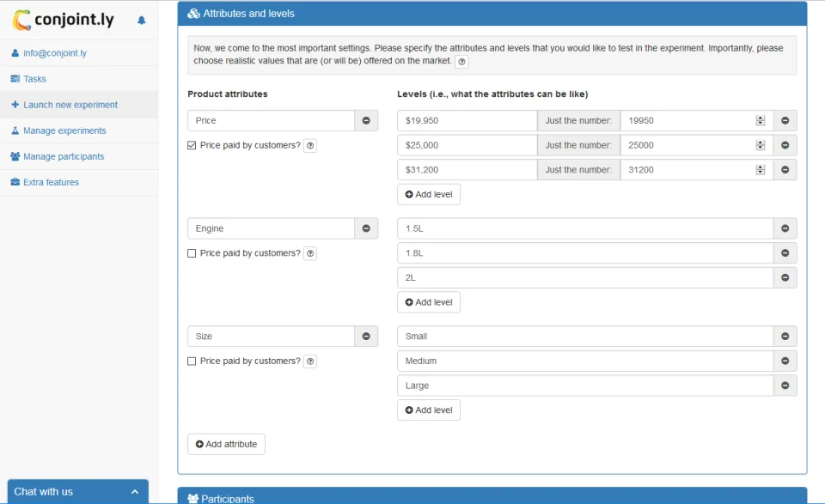825x504 pixels.
Task: Edit the Medium level field
Action: (585, 361)
